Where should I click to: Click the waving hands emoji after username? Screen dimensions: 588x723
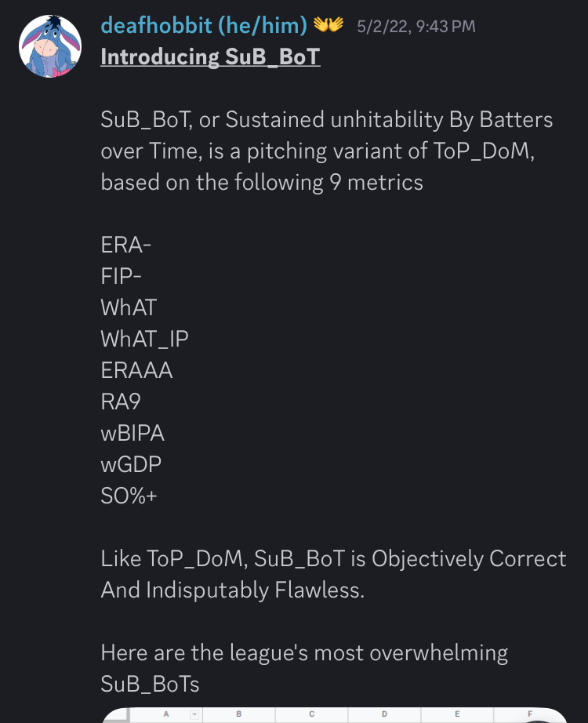(x=328, y=24)
